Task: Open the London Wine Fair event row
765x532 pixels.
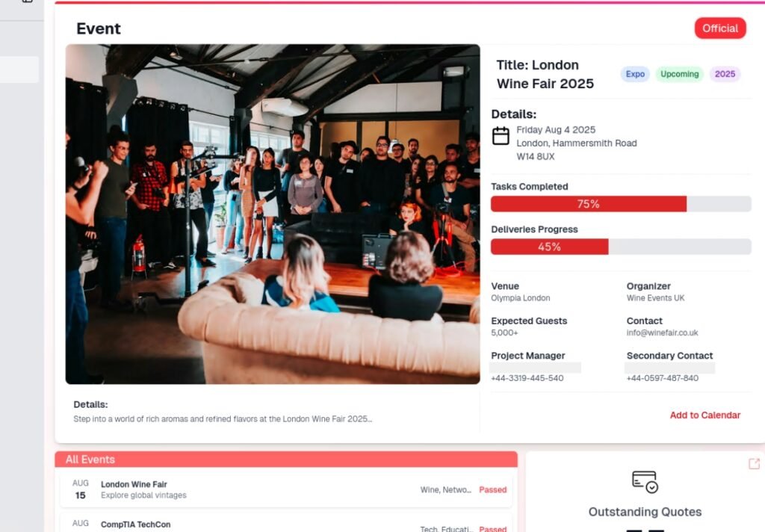Action: pyautogui.click(x=286, y=489)
